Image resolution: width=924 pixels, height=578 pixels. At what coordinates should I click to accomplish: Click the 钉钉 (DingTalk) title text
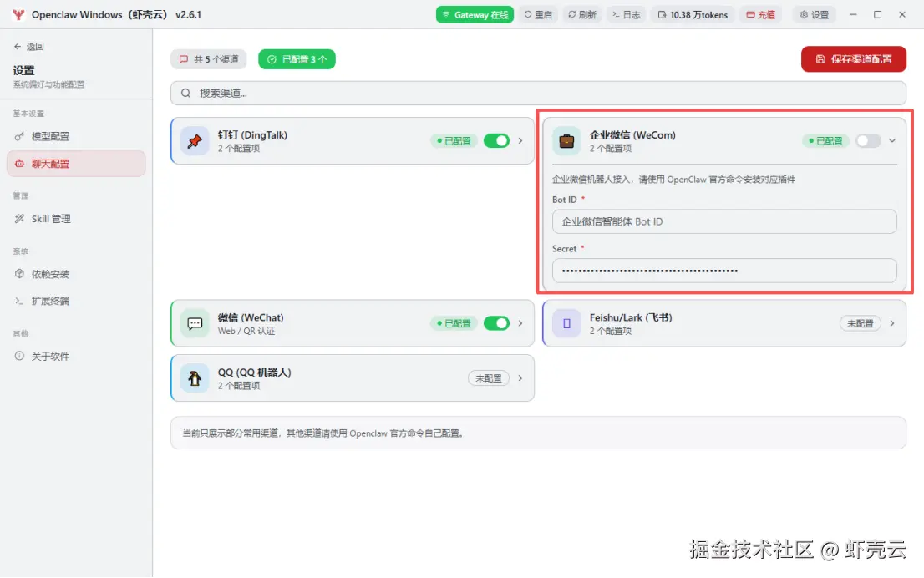point(253,135)
